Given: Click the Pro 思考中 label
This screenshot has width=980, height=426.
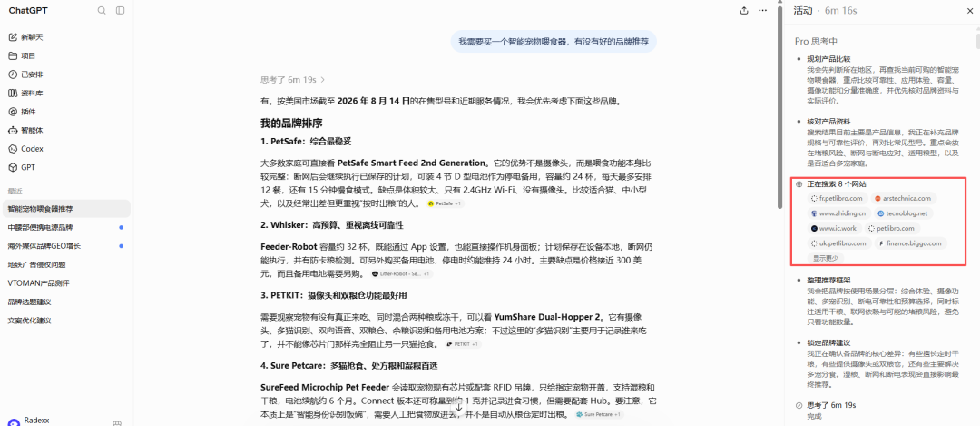Looking at the screenshot, I should click(816, 41).
